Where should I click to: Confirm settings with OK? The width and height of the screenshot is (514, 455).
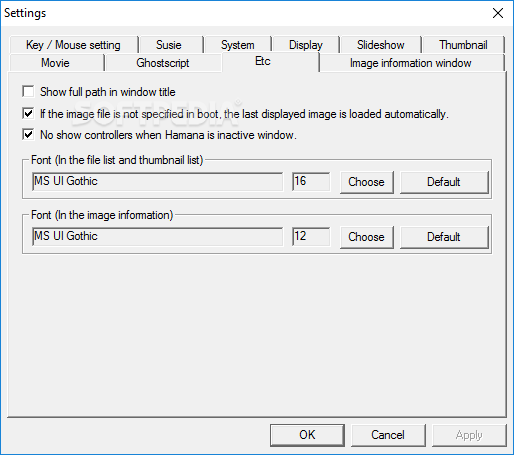point(307,435)
